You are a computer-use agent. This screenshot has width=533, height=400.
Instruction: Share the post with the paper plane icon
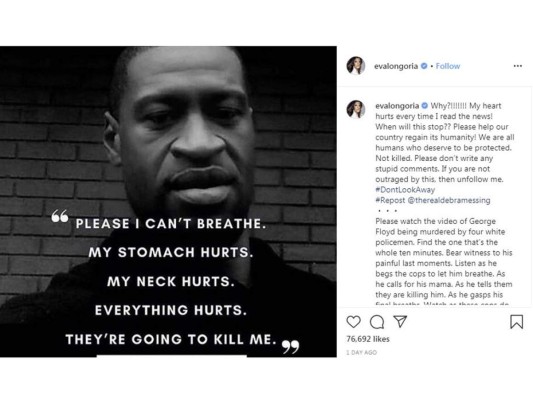[400, 321]
